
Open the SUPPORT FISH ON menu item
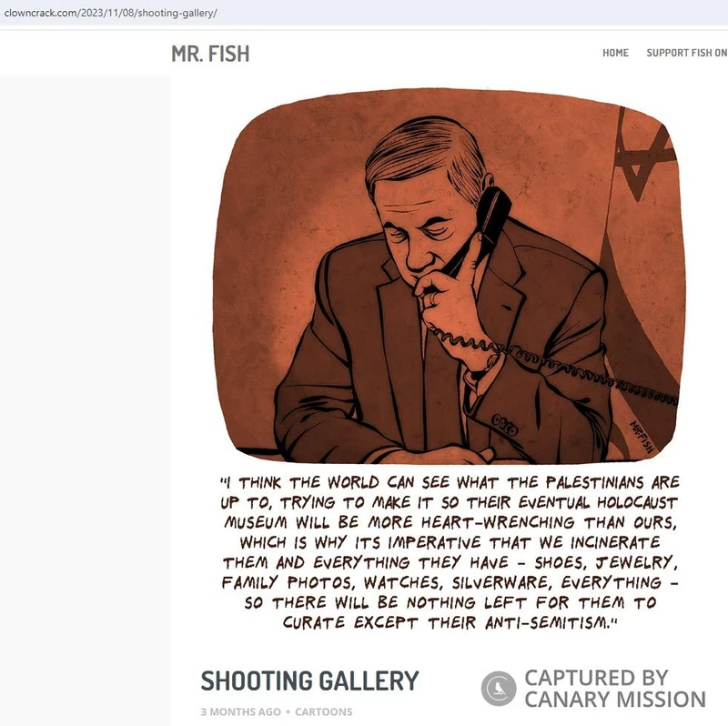(x=687, y=53)
